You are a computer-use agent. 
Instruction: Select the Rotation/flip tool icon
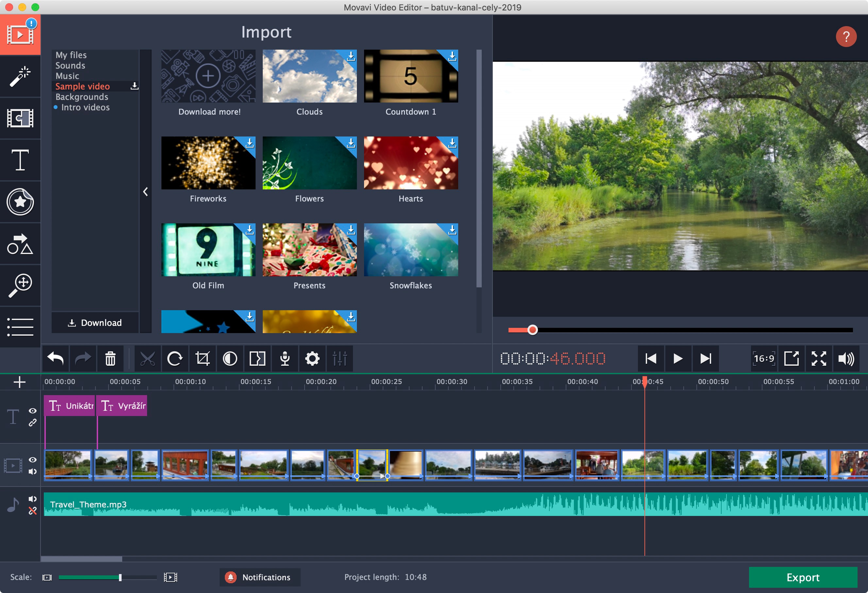click(x=175, y=359)
